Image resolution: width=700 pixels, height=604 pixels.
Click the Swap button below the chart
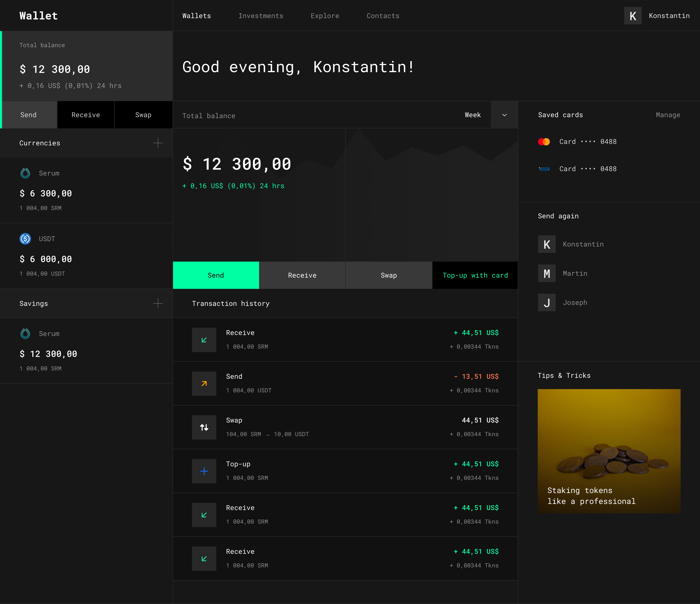click(389, 275)
